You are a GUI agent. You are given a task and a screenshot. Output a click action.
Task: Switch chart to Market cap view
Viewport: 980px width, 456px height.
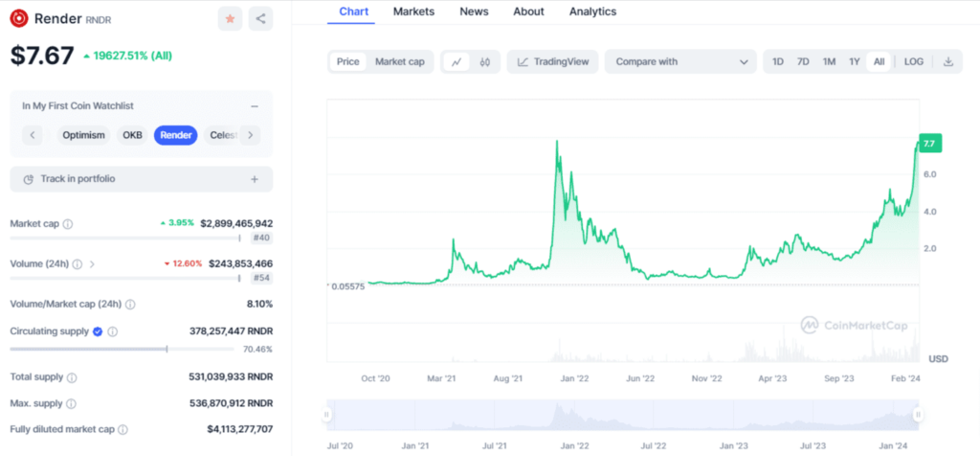point(399,61)
